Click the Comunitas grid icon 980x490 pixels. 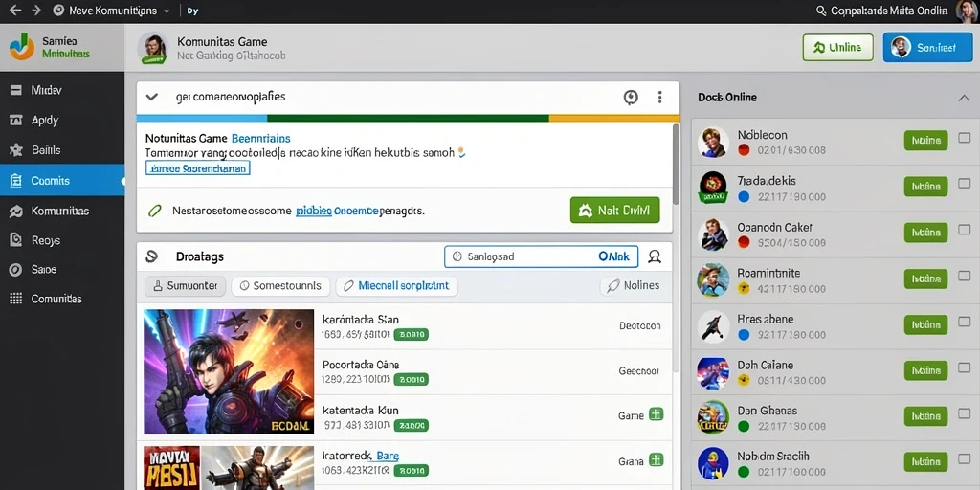pos(16,299)
